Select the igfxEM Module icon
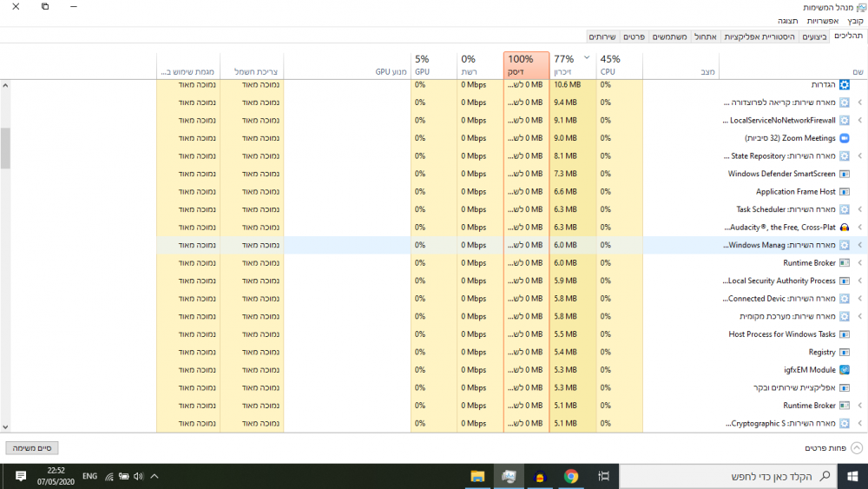This screenshot has height=489, width=868. pos(845,370)
